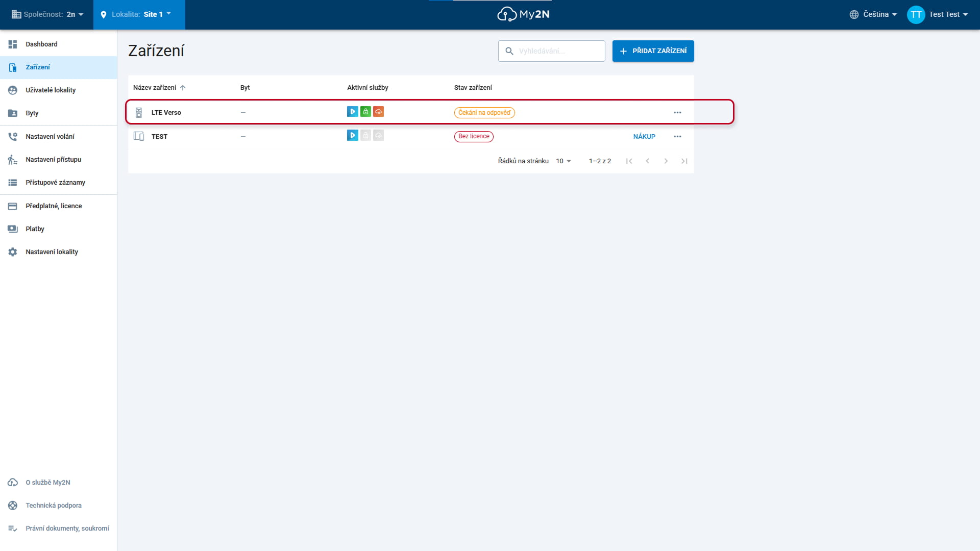Click the Byt column header
Image resolution: width=980 pixels, height=551 pixels.
click(x=245, y=88)
